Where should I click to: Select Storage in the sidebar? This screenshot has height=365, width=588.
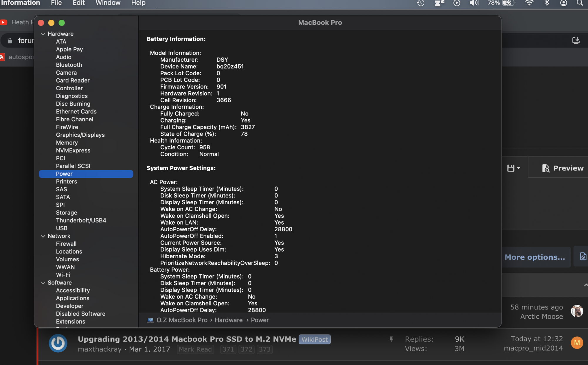67,212
